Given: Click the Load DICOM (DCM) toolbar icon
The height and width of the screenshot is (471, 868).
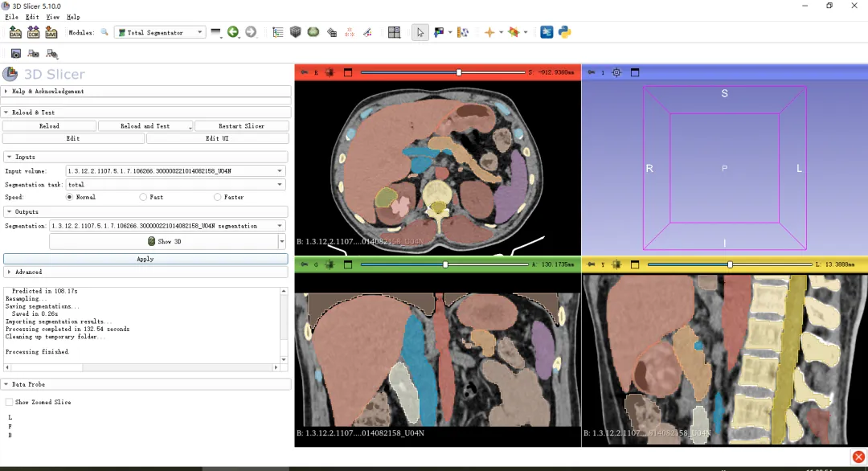Looking at the screenshot, I should tap(33, 32).
